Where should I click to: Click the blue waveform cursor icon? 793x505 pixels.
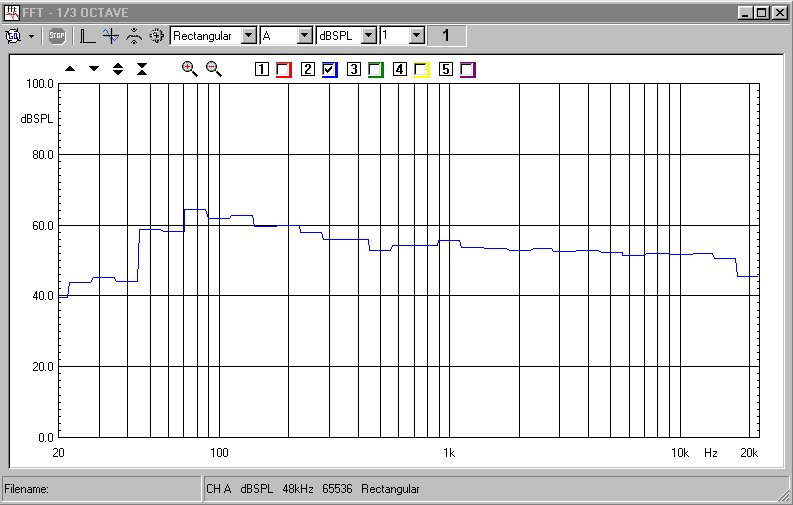(111, 36)
